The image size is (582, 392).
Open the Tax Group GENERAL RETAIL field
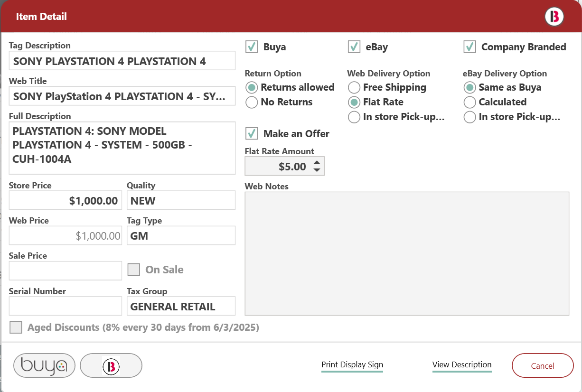tap(181, 306)
